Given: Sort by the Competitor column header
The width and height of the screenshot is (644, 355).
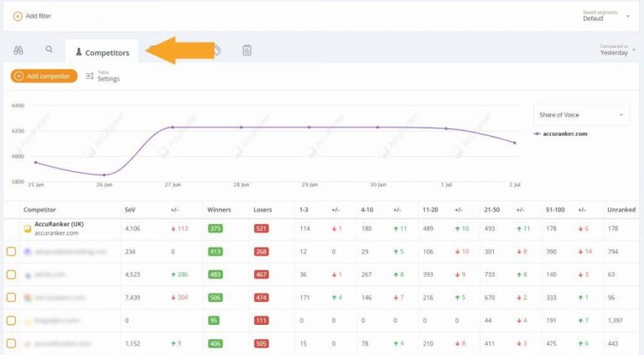Looking at the screenshot, I should (x=39, y=210).
